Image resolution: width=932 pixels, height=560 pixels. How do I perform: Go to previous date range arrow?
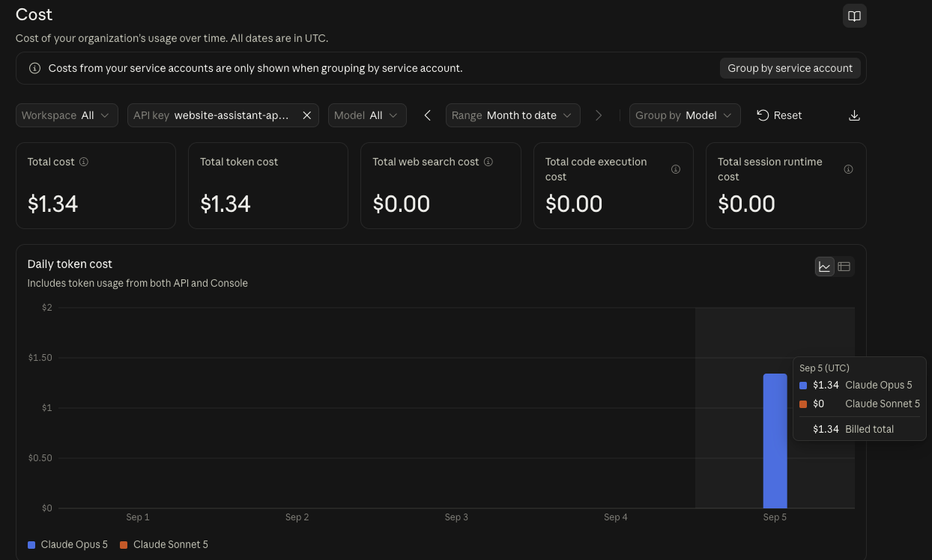coord(427,115)
